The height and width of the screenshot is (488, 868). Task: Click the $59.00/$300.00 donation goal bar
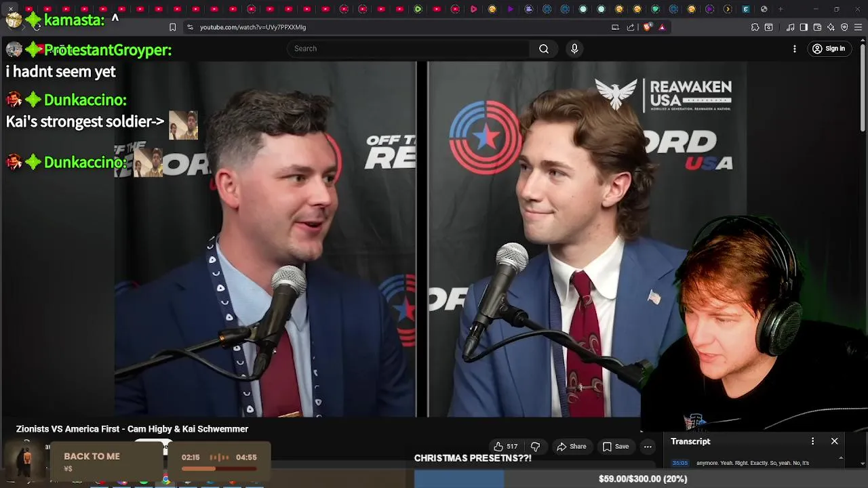click(641, 479)
